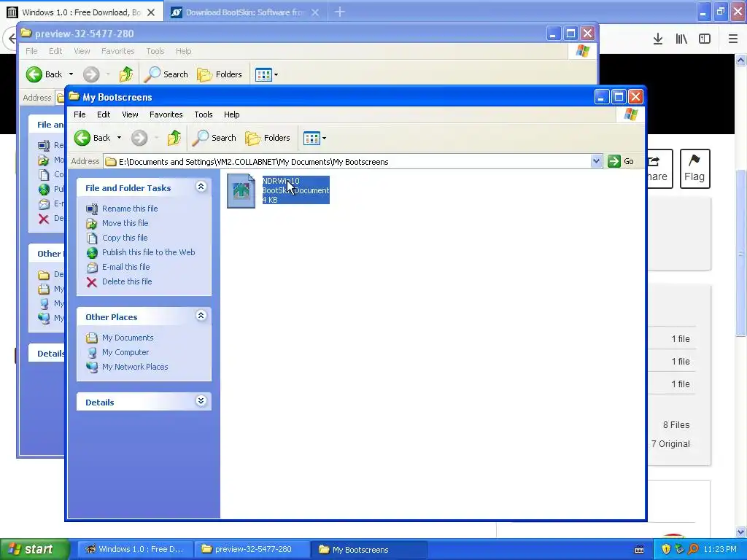The height and width of the screenshot is (560, 747).
Task: Click the Up folder icon in My Bootscreens
Action: 174,138
